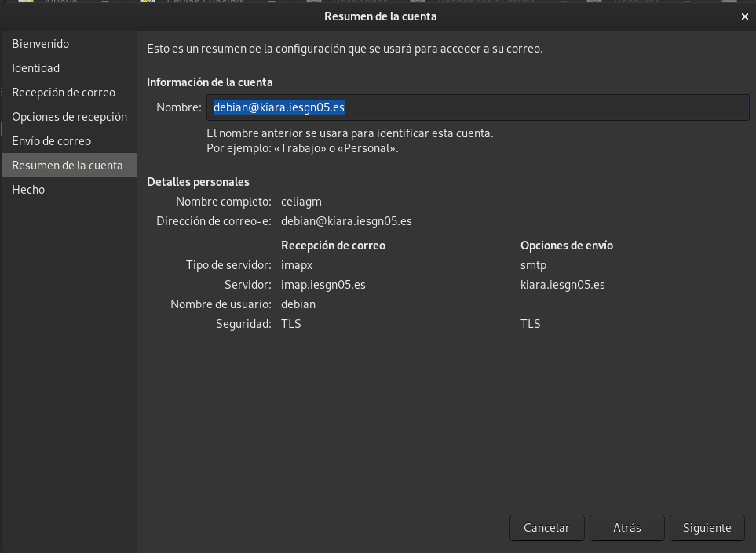756x553 pixels.
Task: Select Envío de correo in the sidebar
Action: pyautogui.click(x=52, y=141)
